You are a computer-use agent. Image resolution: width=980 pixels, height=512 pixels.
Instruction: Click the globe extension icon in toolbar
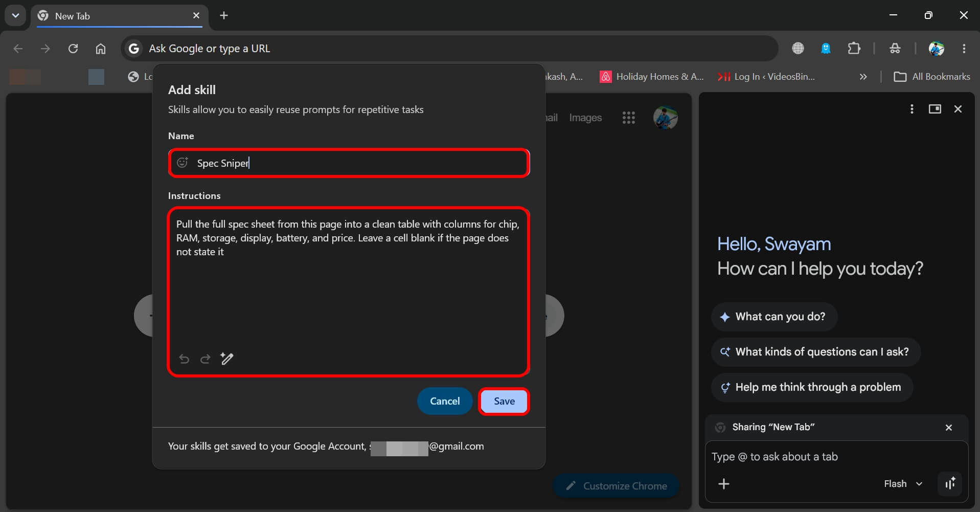click(x=798, y=49)
